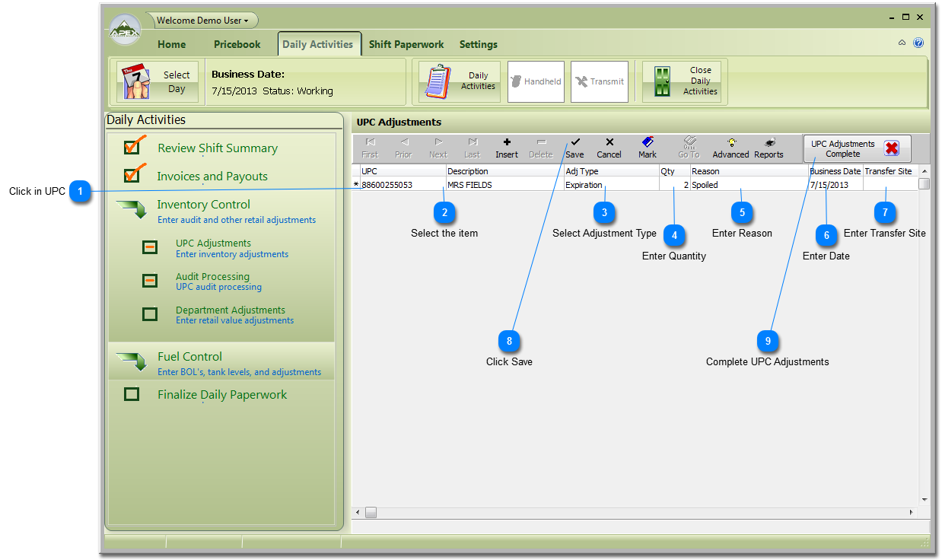
Task: Switch to the Pricebook tab
Action: 237,44
